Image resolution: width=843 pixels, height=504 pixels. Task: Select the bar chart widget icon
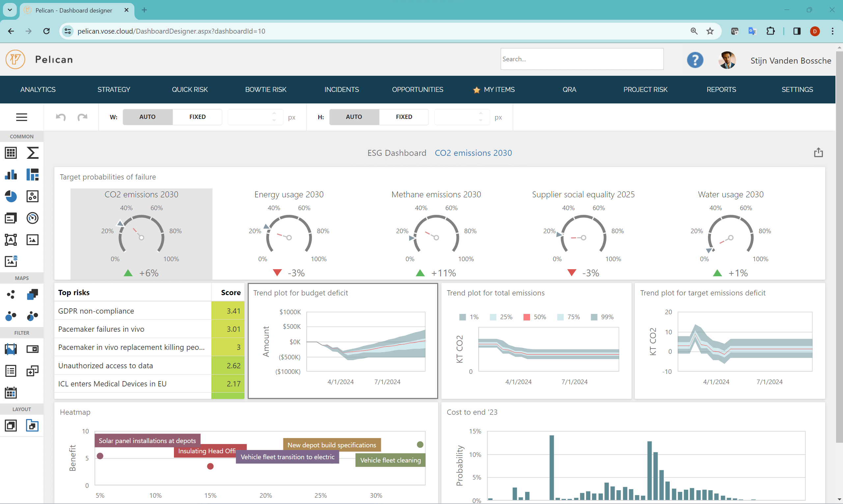[x=11, y=175]
